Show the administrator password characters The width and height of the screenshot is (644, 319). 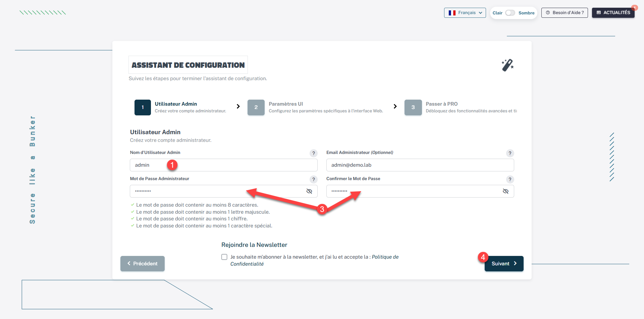[x=309, y=191]
